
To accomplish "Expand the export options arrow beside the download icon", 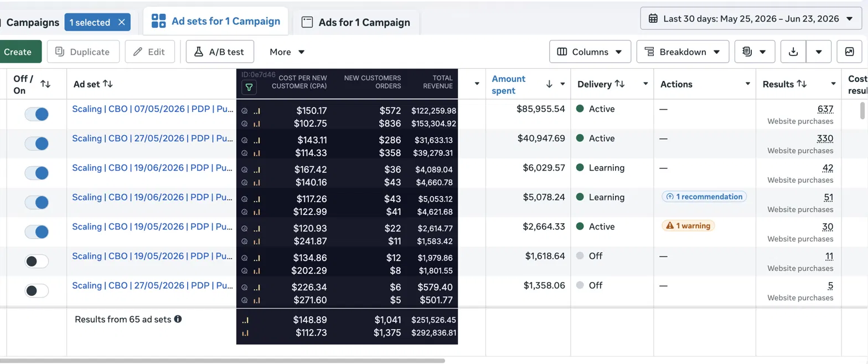I will (819, 52).
